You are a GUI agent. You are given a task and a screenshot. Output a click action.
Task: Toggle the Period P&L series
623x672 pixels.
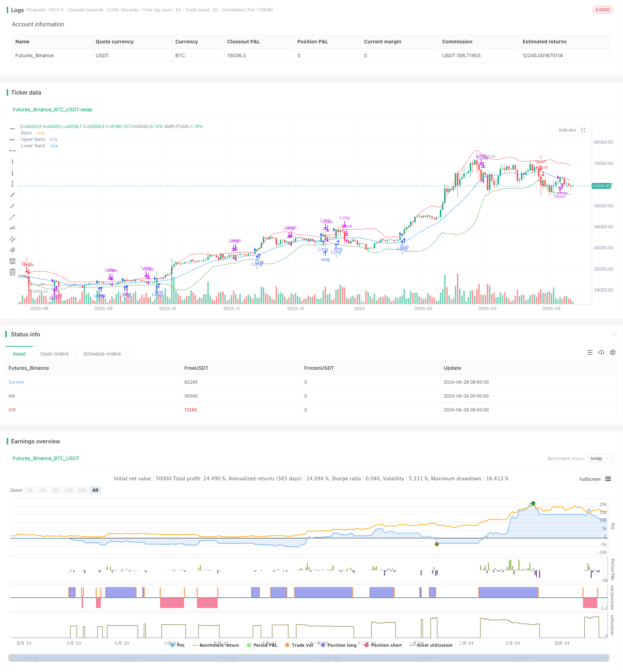point(262,645)
